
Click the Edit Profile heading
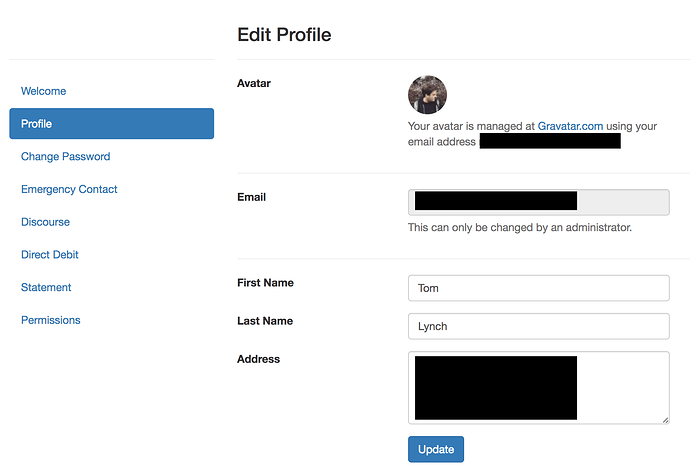(x=284, y=35)
